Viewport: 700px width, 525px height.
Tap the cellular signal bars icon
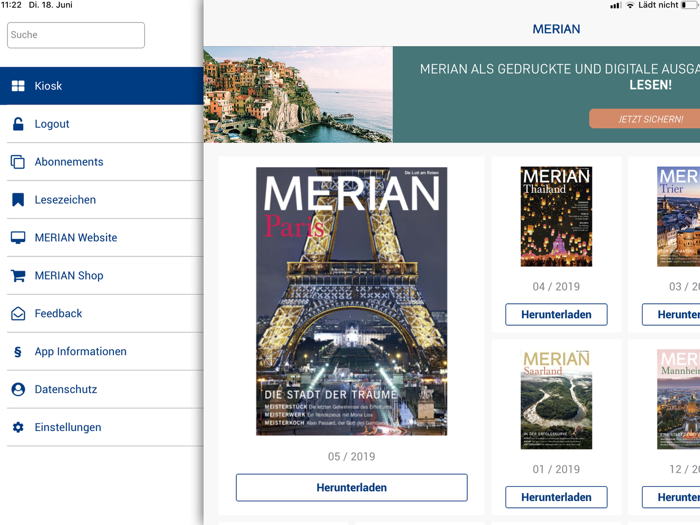[x=616, y=5]
